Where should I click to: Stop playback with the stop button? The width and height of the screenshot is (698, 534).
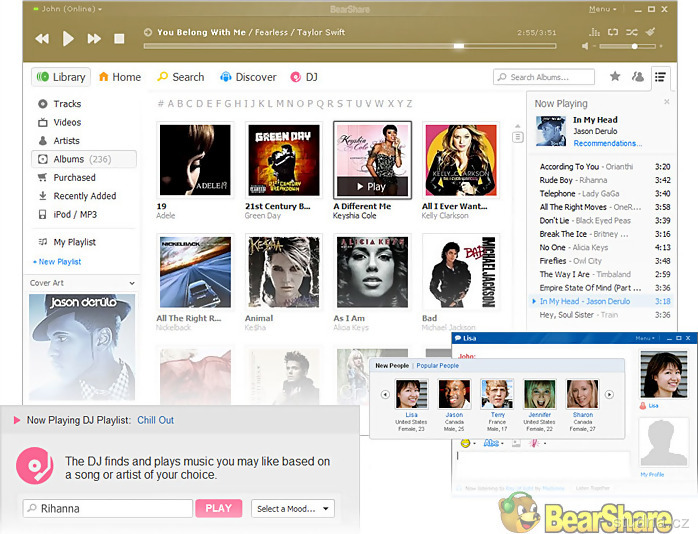(119, 39)
